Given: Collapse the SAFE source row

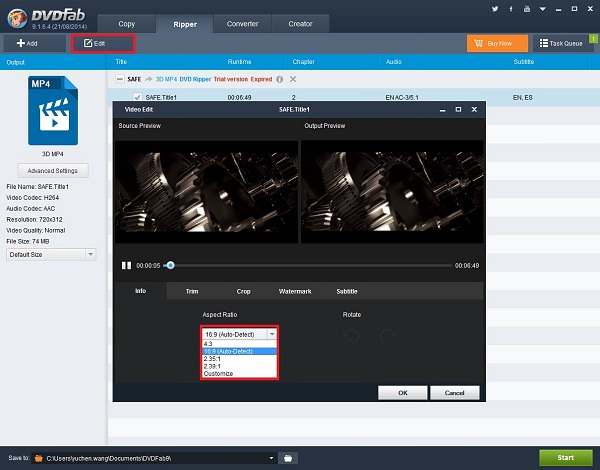Looking at the screenshot, I should 120,79.
